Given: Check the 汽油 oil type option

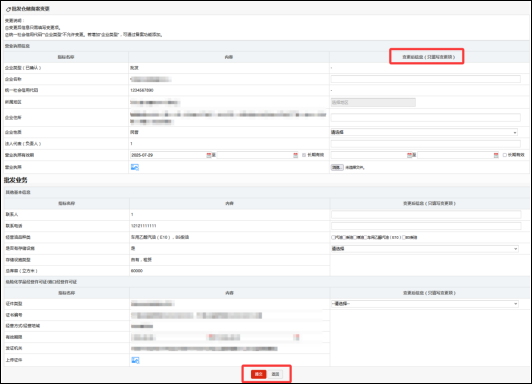Looking at the screenshot, I should click(333, 237).
